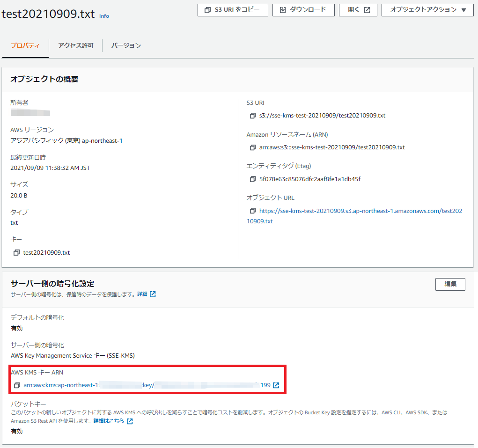Click the 編集 button in encryption settings
Viewport: 478px width, 448px height.
[x=449, y=284]
